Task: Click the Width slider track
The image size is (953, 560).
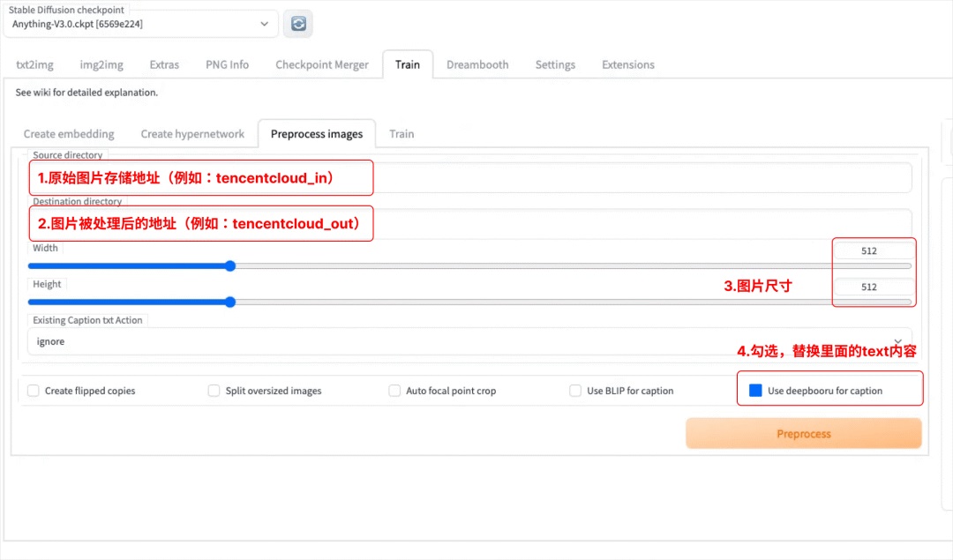Action: pyautogui.click(x=529, y=265)
